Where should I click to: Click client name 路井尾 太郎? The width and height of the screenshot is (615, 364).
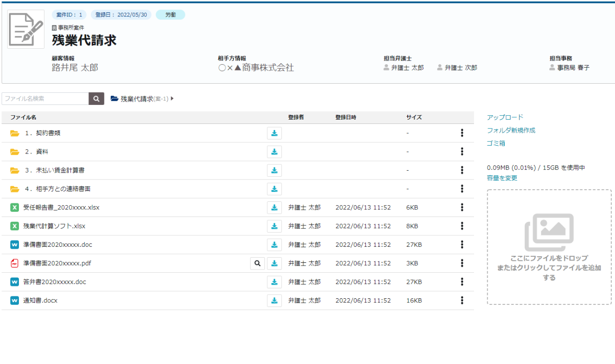click(75, 68)
